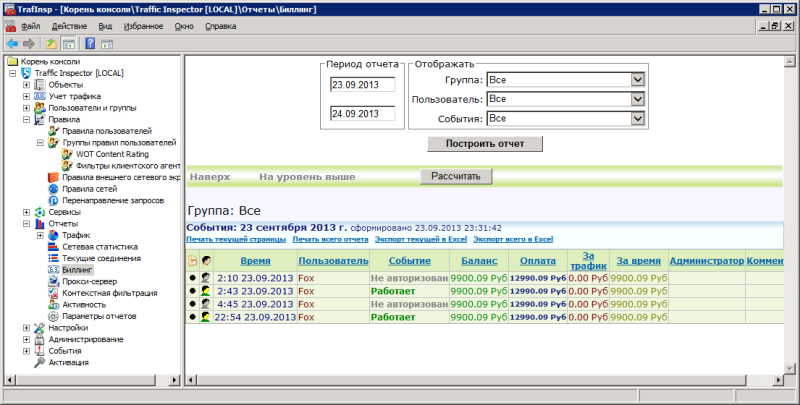
Task: Expand the Сервисы tree node
Action: click(x=26, y=212)
